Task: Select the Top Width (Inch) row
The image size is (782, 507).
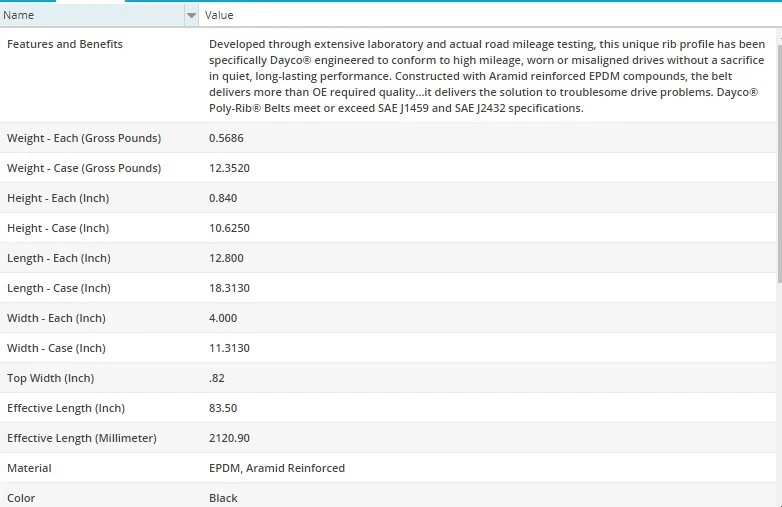Action: coord(50,378)
